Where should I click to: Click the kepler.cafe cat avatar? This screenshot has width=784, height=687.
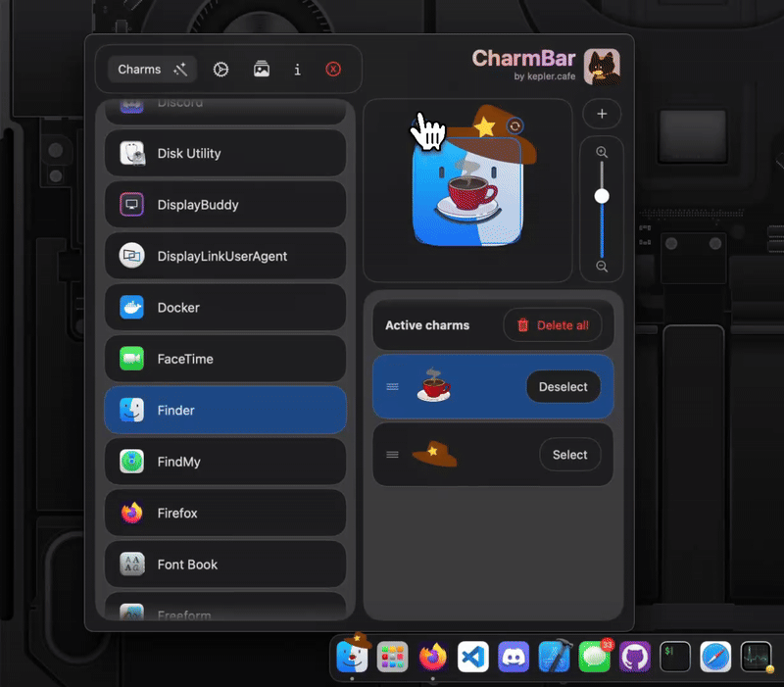pos(602,67)
